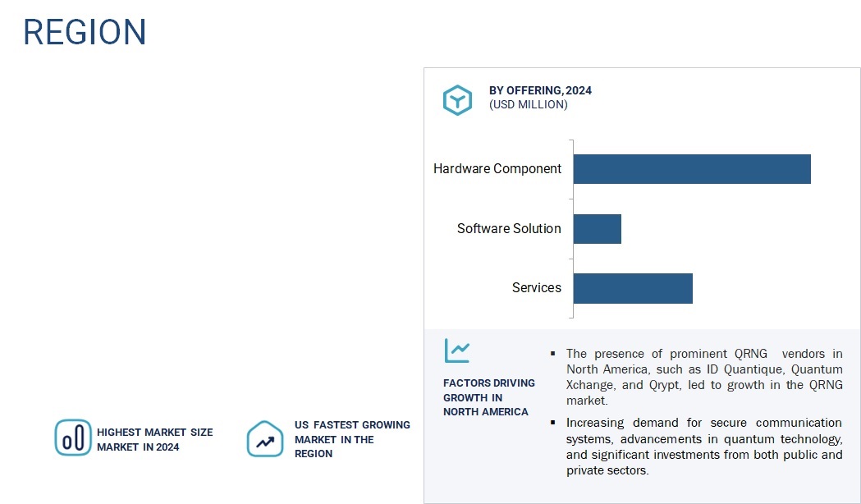Click the Services axis label
This screenshot has height=504, width=861.
coord(537,288)
